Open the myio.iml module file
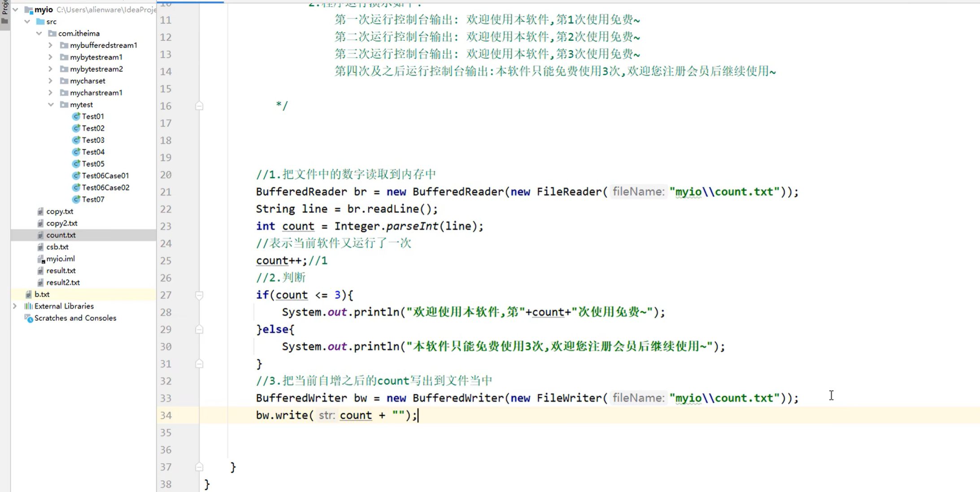Viewport: 980px width, 492px height. [x=60, y=259]
